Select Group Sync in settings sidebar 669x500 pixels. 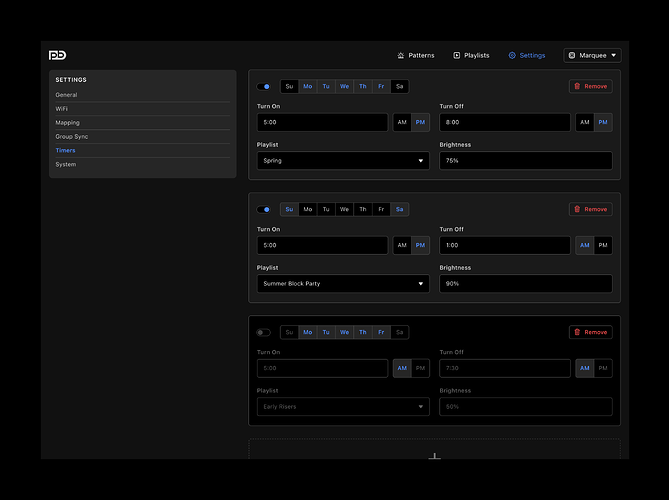(x=143, y=137)
